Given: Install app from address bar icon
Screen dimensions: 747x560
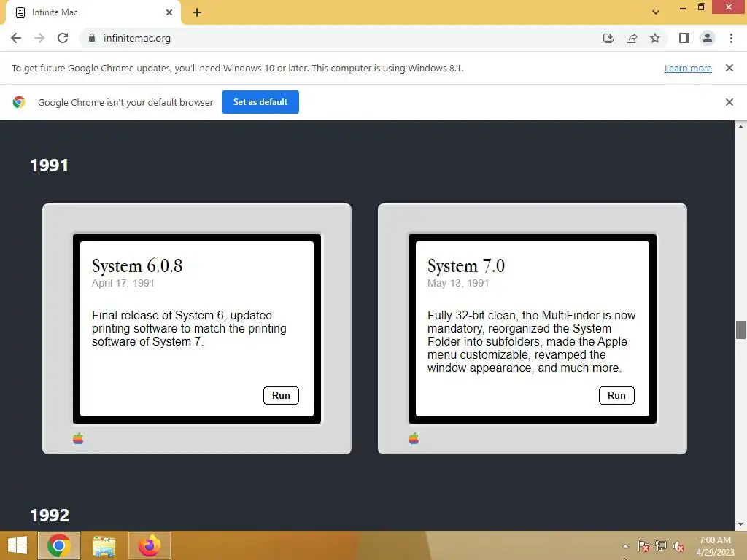Looking at the screenshot, I should (x=608, y=38).
